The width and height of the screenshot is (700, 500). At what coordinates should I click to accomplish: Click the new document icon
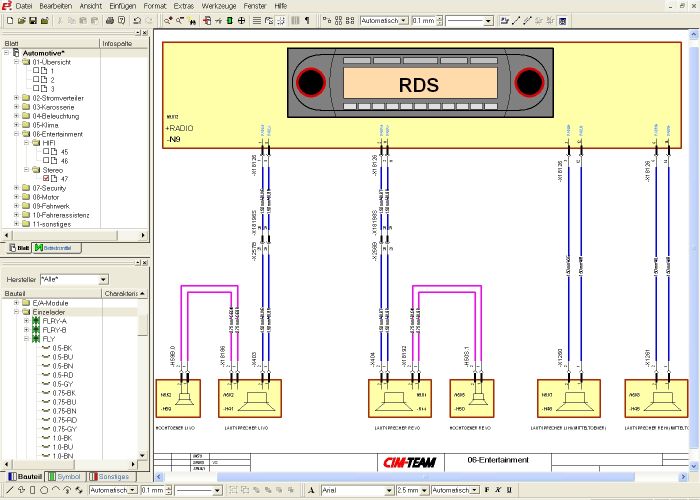click(8, 20)
